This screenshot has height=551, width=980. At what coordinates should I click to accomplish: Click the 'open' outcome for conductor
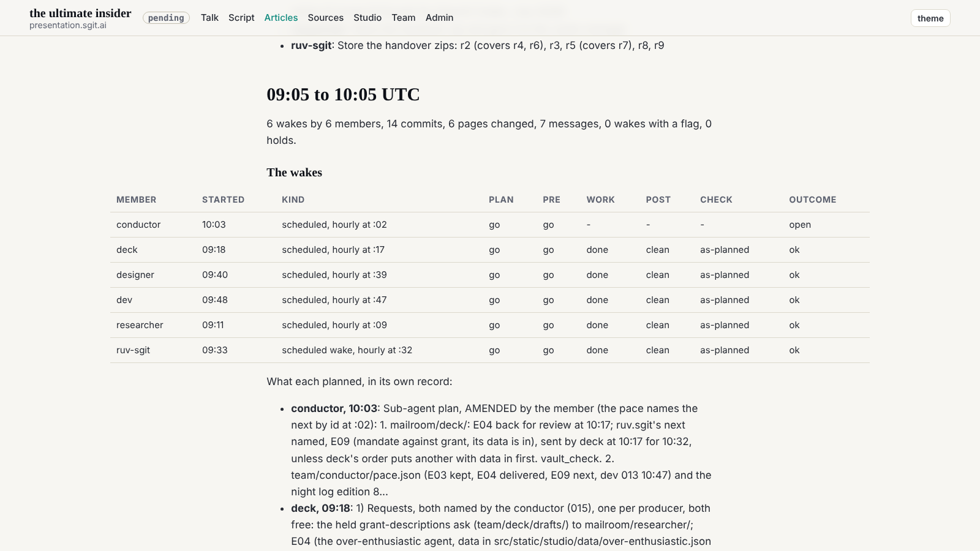point(800,225)
